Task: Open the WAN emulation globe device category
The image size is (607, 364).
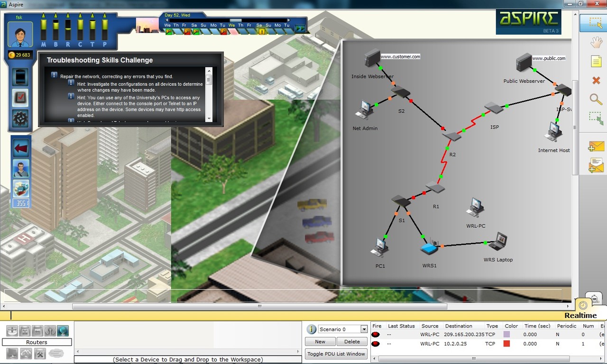Action: 63,330
